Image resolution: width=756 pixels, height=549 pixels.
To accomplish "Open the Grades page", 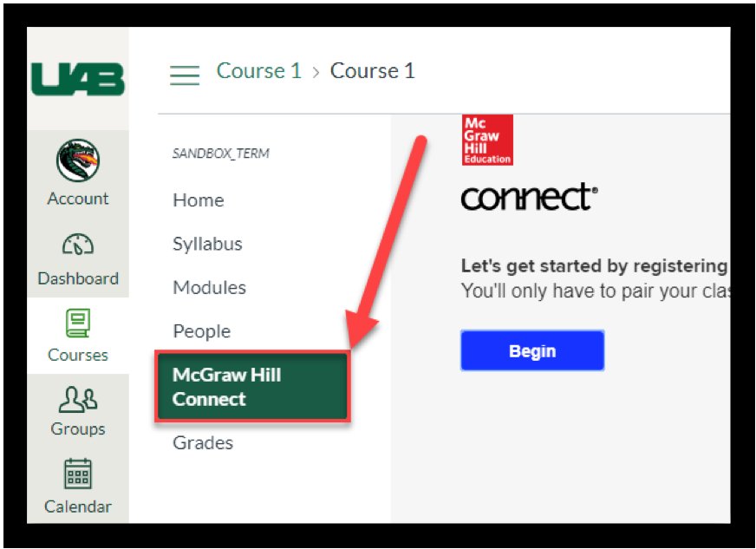I will pos(203,443).
